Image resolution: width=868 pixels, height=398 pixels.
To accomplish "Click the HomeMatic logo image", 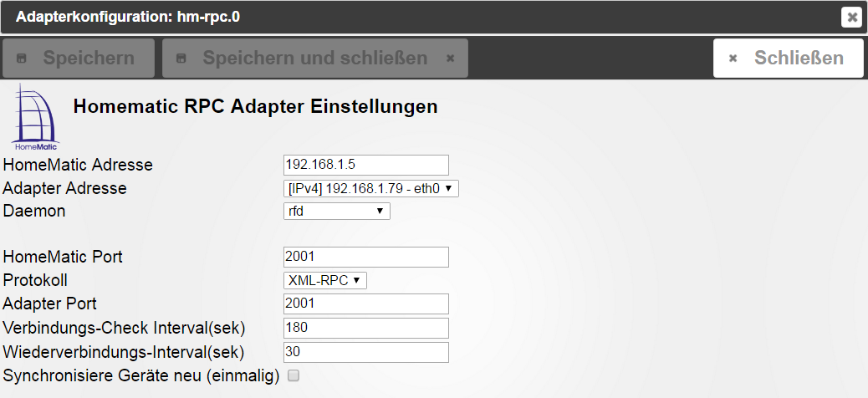I will (36, 117).
